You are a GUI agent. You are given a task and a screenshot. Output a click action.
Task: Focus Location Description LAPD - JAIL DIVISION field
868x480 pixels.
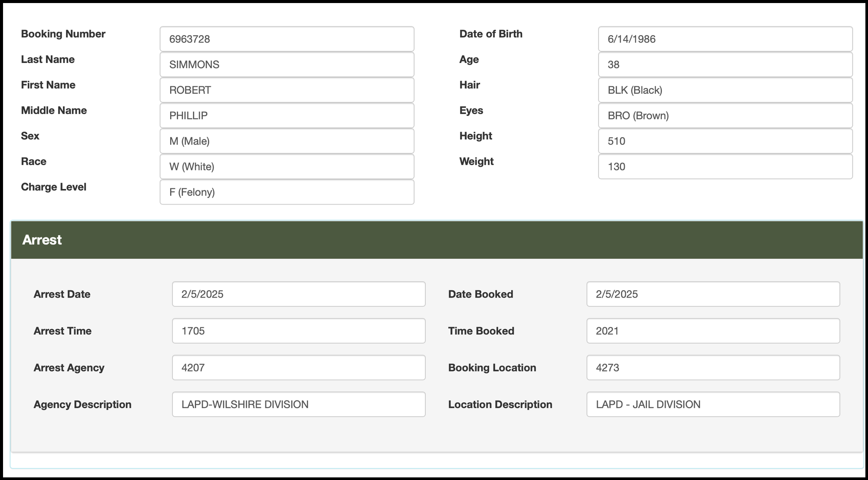[x=713, y=404]
